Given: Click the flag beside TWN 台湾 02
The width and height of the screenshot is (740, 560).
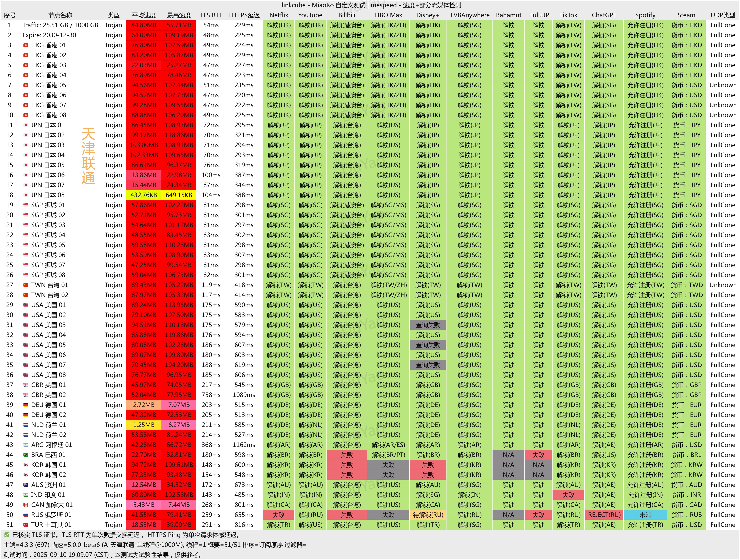Looking at the screenshot, I should 26,295.
